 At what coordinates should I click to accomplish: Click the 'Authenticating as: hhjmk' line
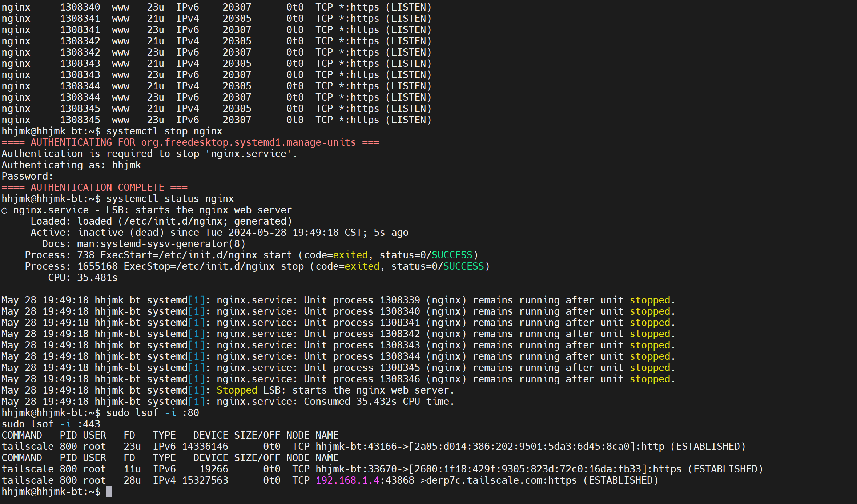[71, 165]
